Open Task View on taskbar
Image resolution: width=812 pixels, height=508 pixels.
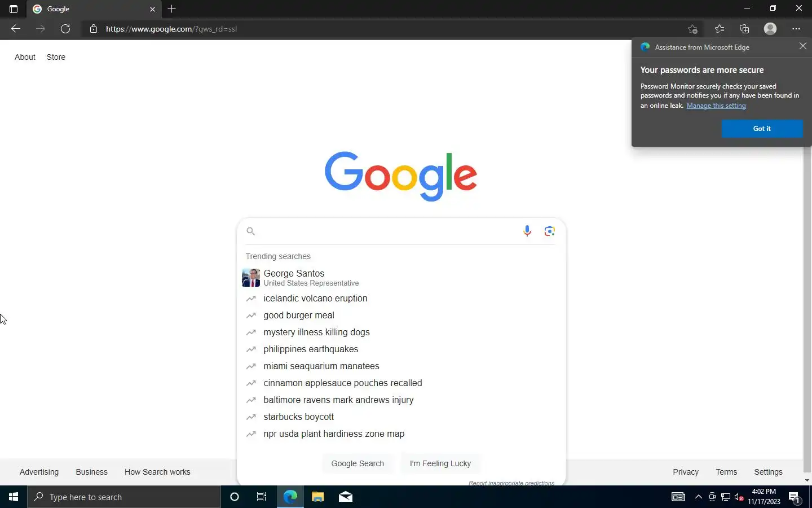[x=262, y=497]
